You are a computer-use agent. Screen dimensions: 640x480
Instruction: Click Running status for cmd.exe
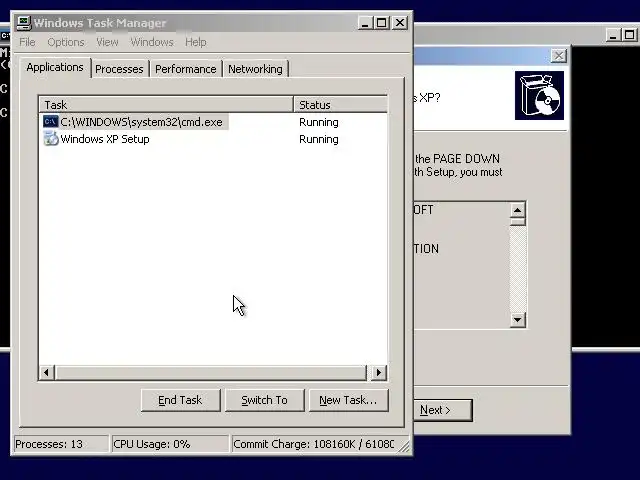coord(319,122)
